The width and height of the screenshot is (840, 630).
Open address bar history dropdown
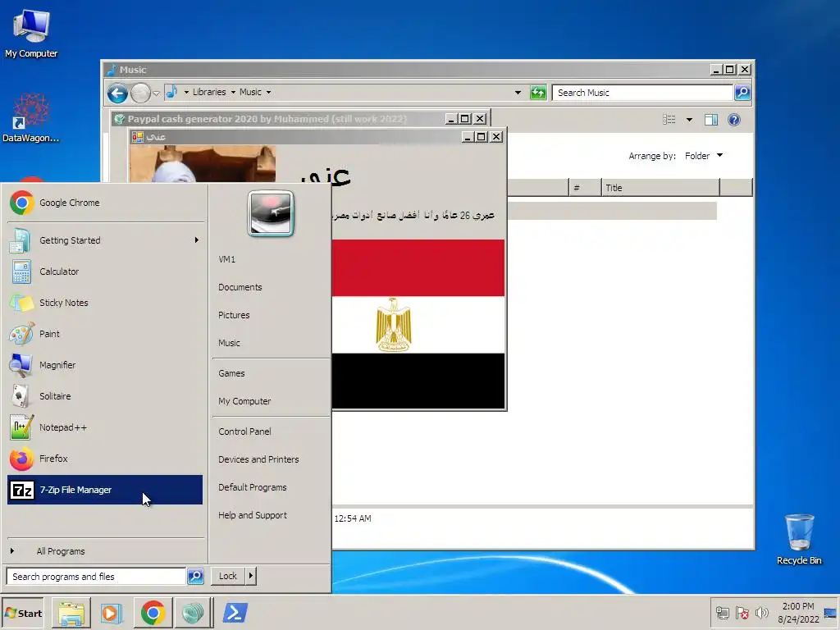pos(518,92)
